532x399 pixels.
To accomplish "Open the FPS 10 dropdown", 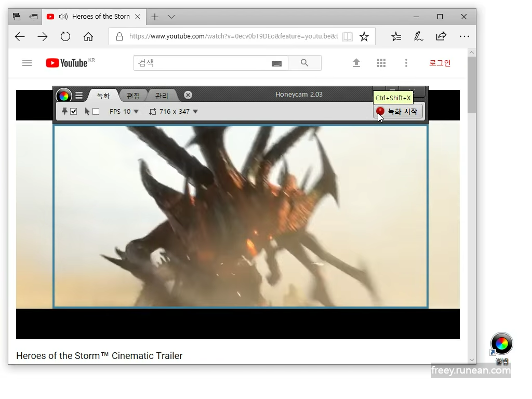I will [124, 111].
